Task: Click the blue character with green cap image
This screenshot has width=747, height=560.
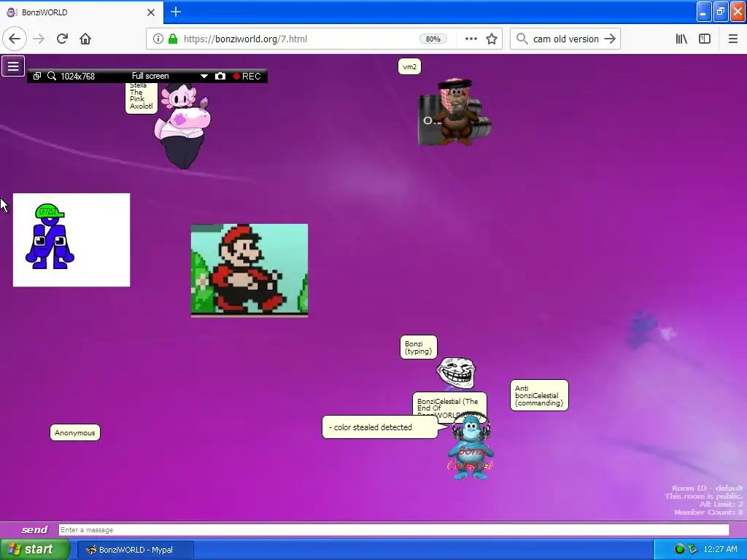Action: click(x=71, y=240)
